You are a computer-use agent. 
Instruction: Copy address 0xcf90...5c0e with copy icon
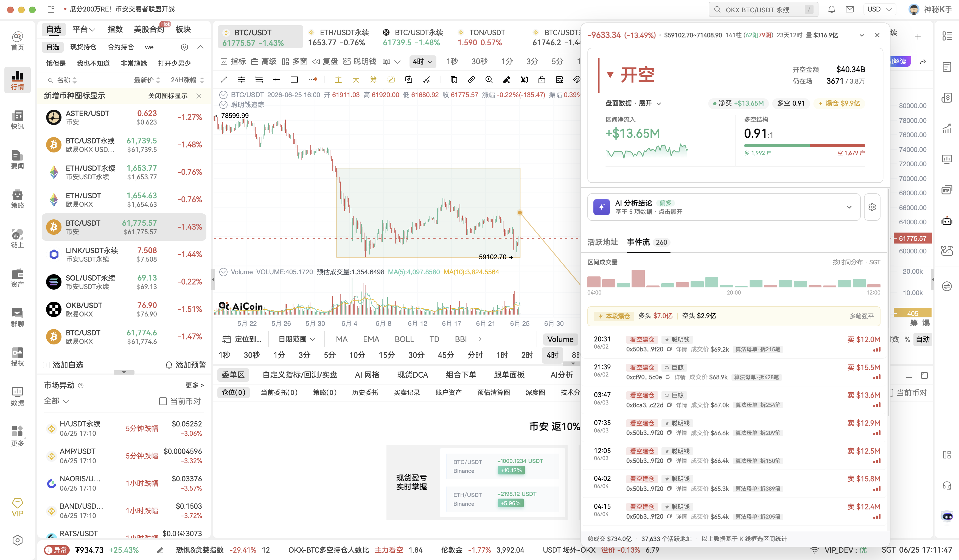coord(668,377)
